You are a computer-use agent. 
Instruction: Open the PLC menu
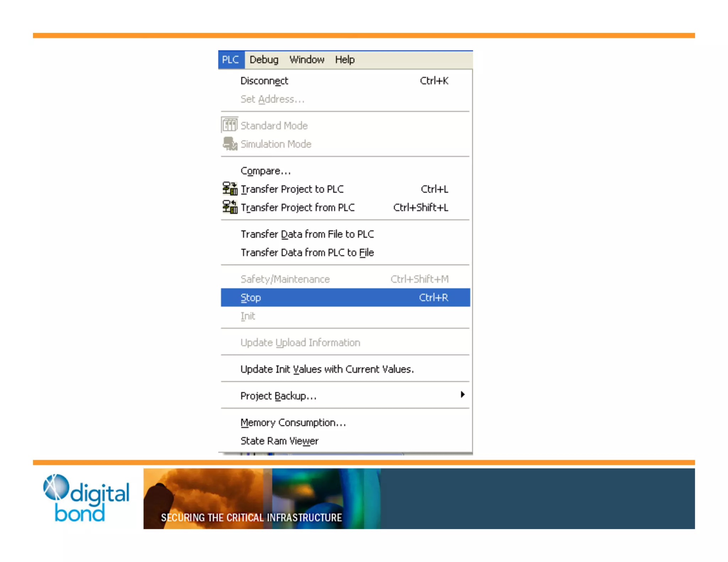click(231, 60)
